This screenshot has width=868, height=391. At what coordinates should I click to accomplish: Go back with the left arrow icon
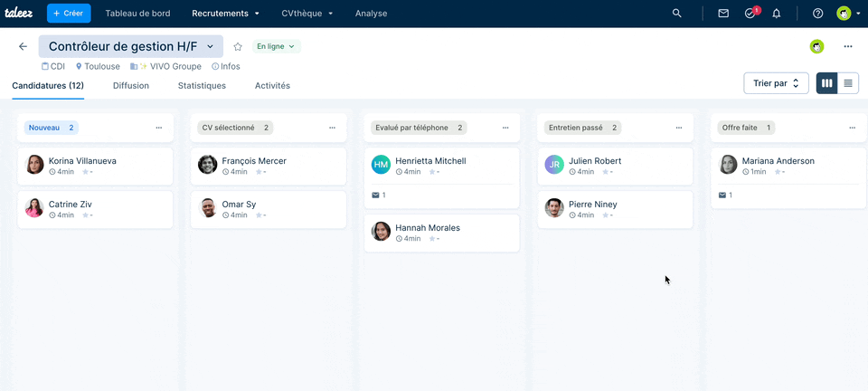(23, 46)
